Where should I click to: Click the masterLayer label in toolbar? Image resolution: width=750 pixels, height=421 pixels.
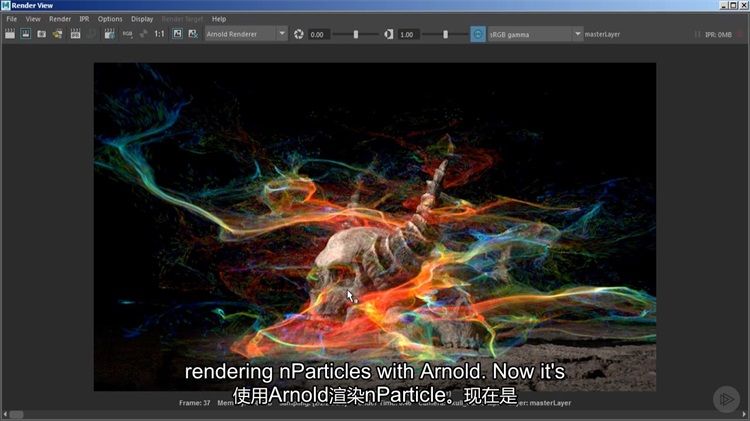[x=602, y=34]
